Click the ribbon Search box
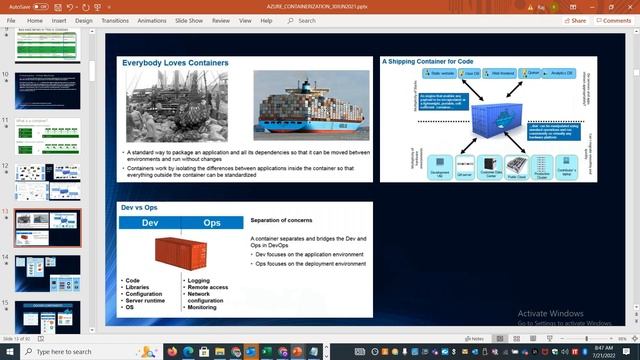The image size is (640, 360). tap(302, 20)
